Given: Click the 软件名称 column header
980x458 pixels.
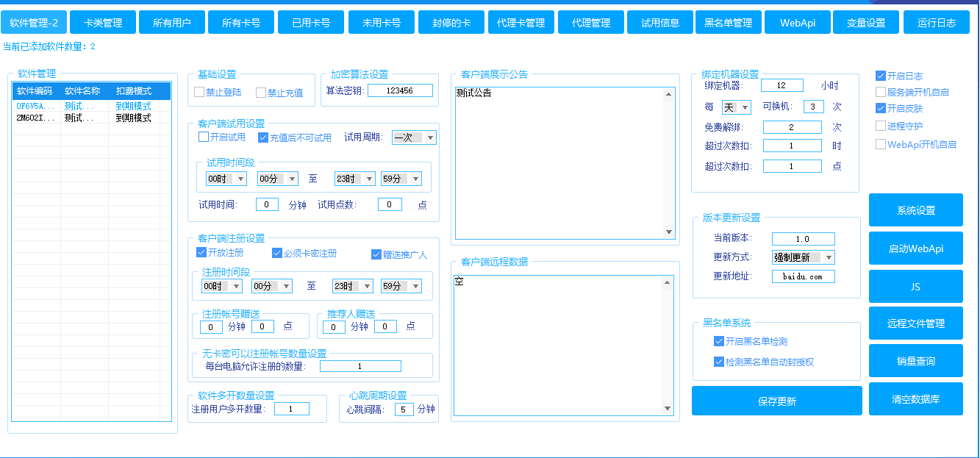Looking at the screenshot, I should click(86, 91).
